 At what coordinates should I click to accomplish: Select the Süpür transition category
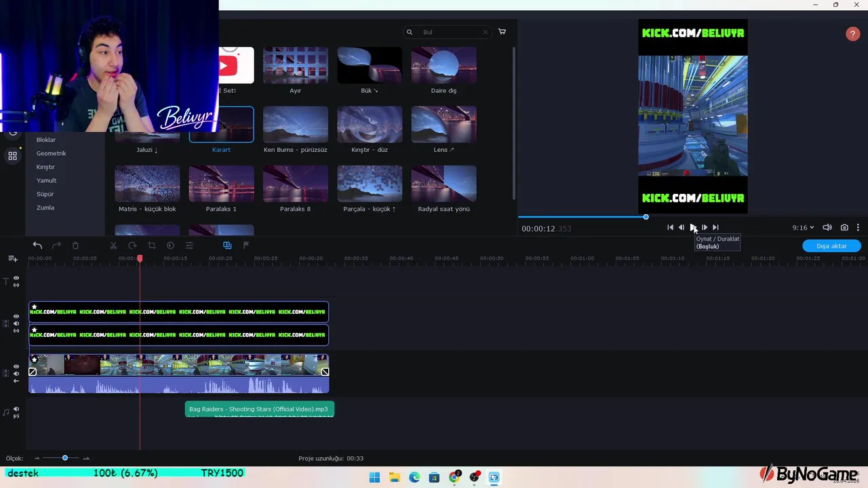click(x=45, y=194)
